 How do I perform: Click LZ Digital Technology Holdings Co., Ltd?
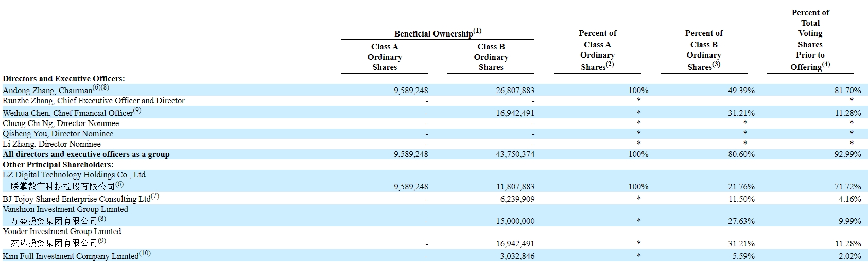pos(74,175)
